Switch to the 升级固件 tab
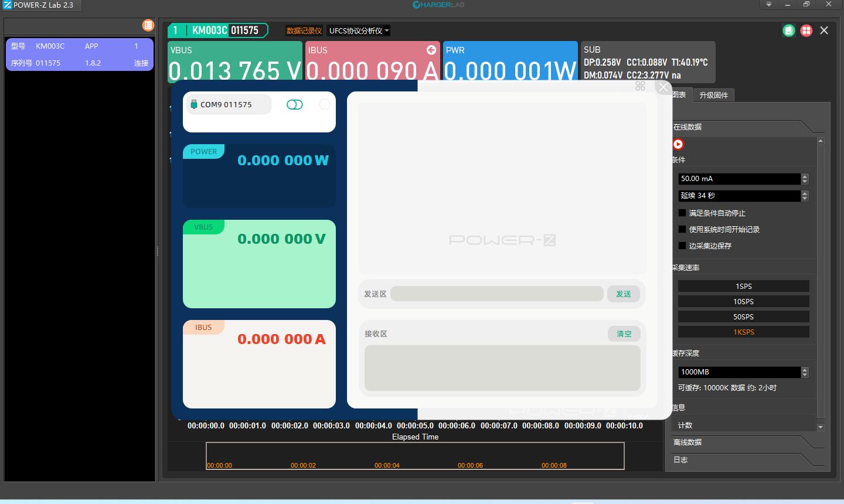844x504 pixels. click(x=713, y=95)
